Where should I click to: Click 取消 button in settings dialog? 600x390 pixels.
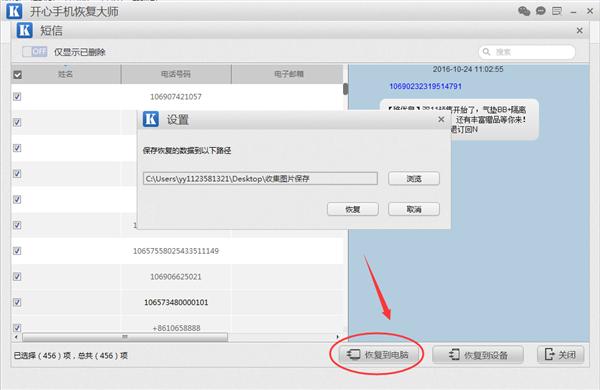coord(414,209)
